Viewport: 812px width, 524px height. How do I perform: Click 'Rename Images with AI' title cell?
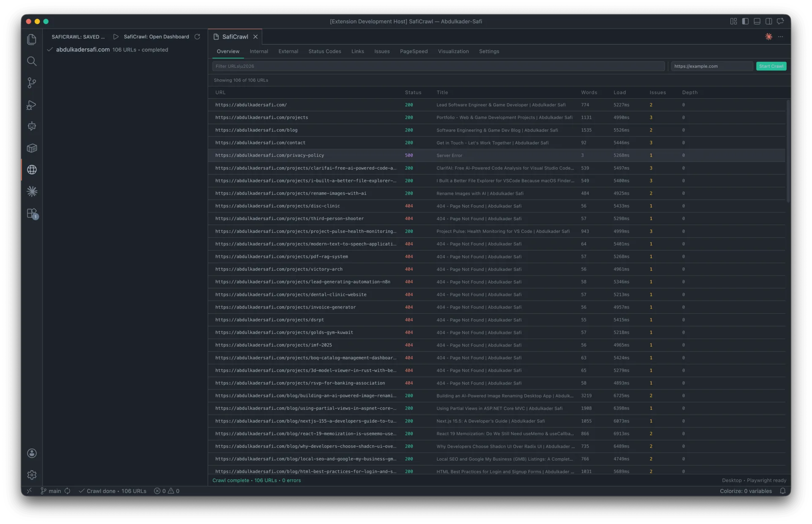[x=480, y=193]
